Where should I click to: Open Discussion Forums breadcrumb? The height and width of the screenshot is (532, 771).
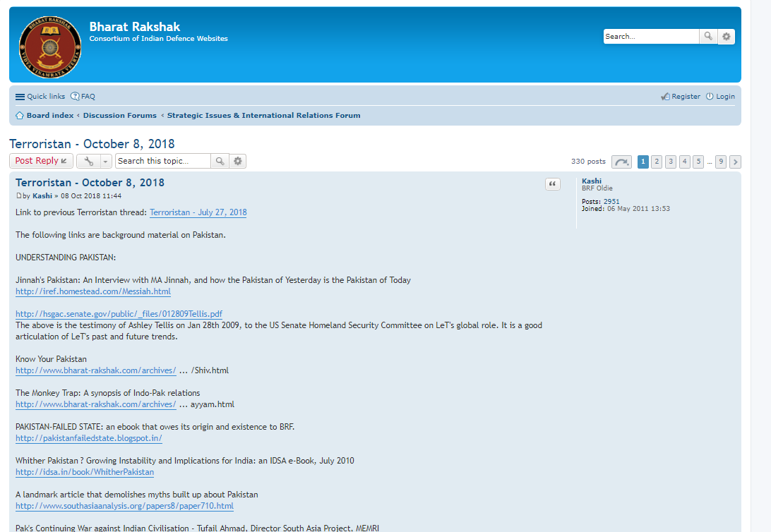120,116
